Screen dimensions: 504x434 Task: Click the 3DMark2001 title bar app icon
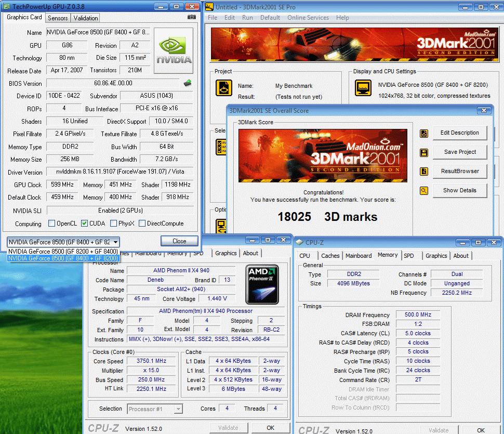(x=209, y=7)
